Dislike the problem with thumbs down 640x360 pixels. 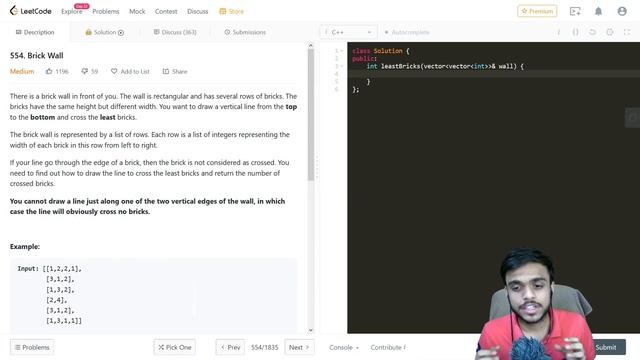point(89,71)
